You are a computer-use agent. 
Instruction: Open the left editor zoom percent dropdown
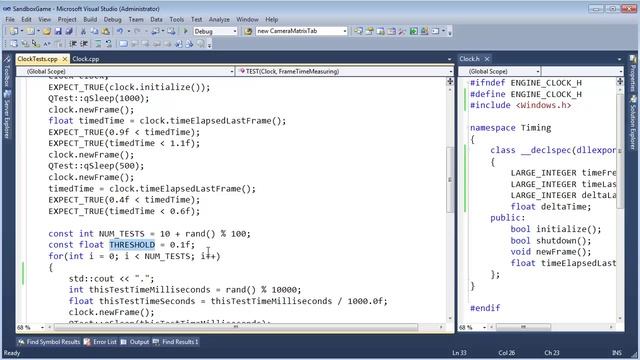point(42,327)
